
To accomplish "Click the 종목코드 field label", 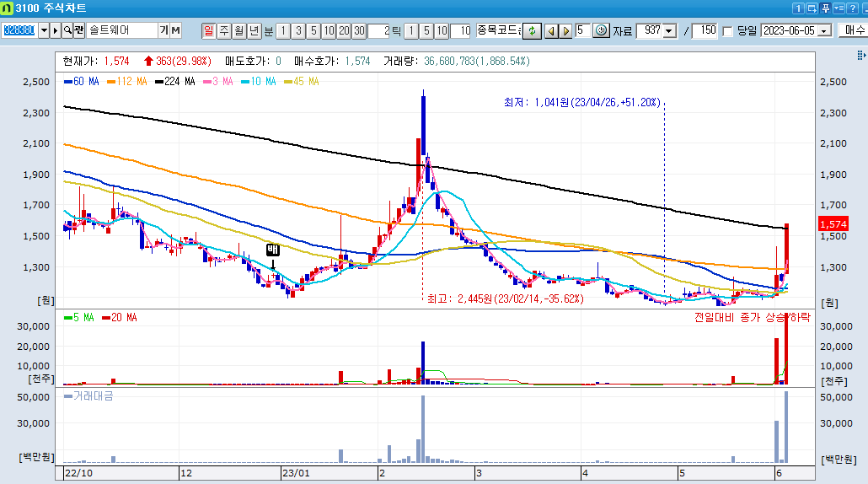I will click(498, 30).
